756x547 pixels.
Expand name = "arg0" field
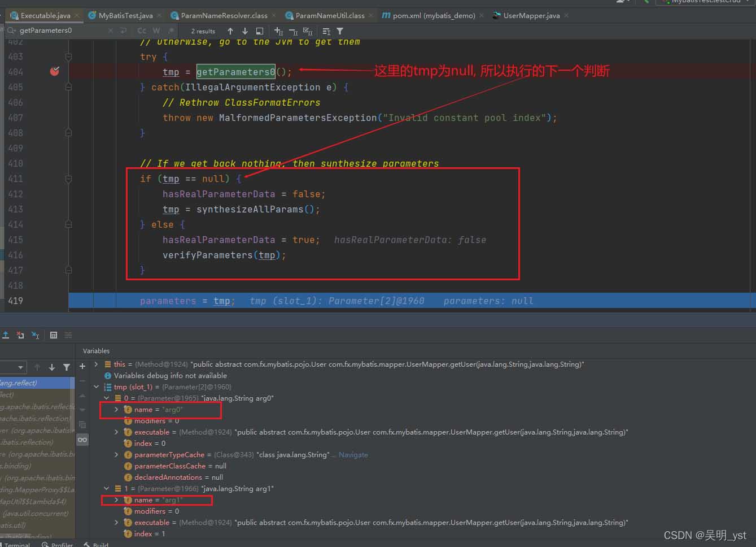[x=116, y=410]
